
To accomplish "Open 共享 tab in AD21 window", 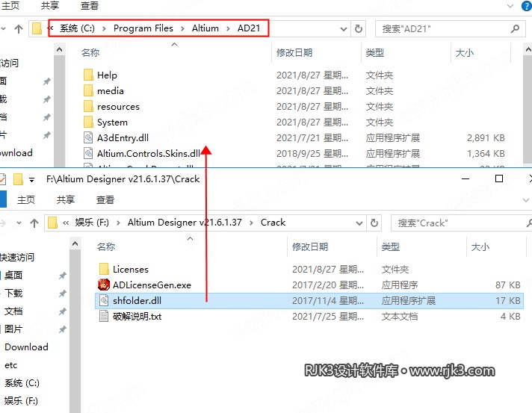I will point(49,6).
